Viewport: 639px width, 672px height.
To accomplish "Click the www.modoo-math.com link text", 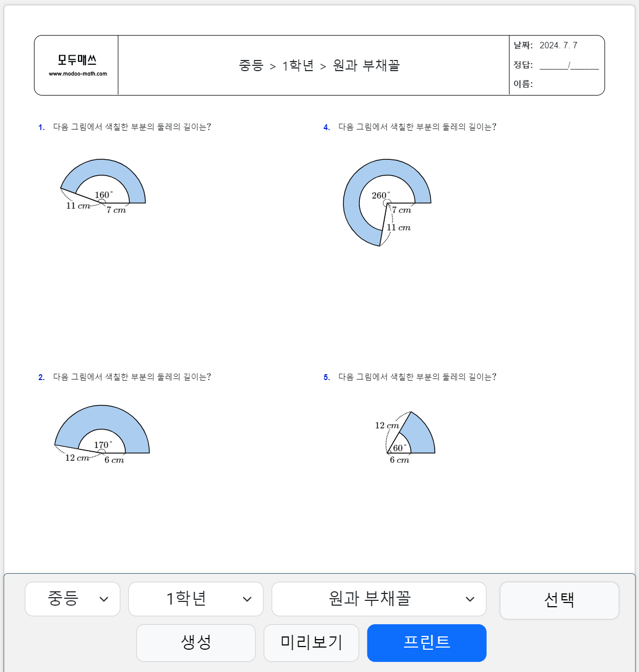I will 78,74.
